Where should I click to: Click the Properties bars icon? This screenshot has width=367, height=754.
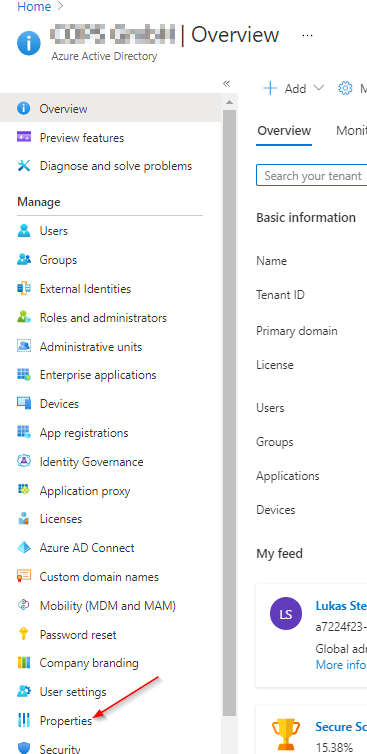click(24, 720)
